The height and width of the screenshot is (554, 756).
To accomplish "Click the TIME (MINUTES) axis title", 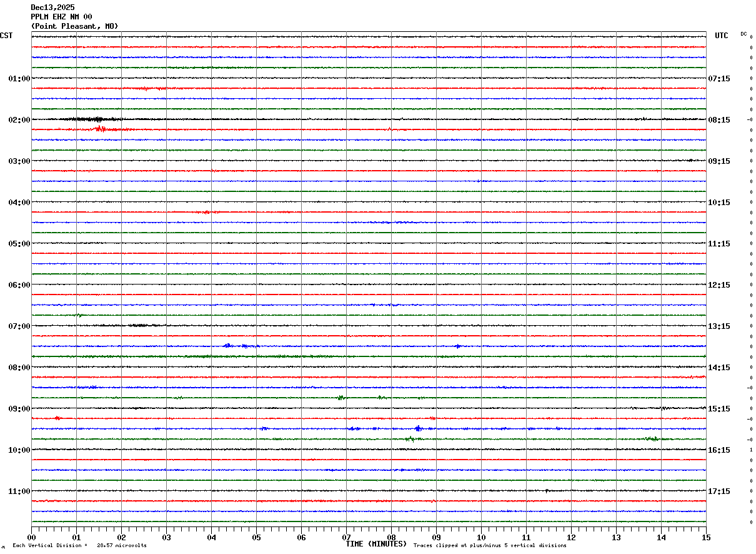I will (376, 544).
